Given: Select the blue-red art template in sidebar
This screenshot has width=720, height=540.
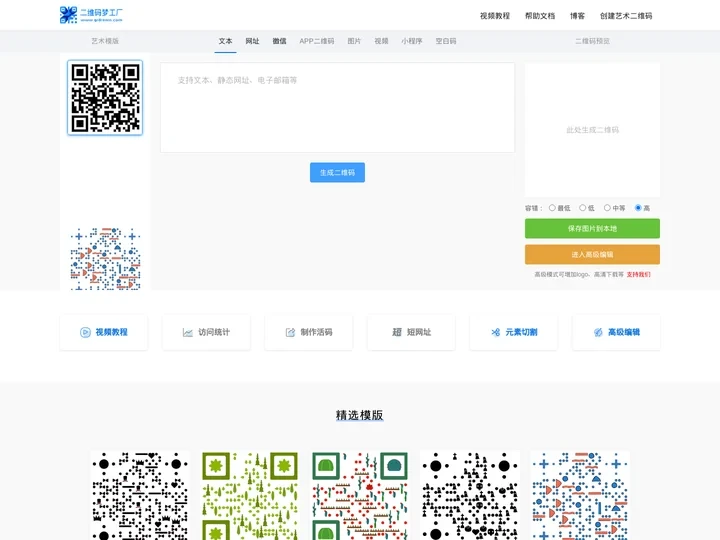Looking at the screenshot, I should point(105,258).
